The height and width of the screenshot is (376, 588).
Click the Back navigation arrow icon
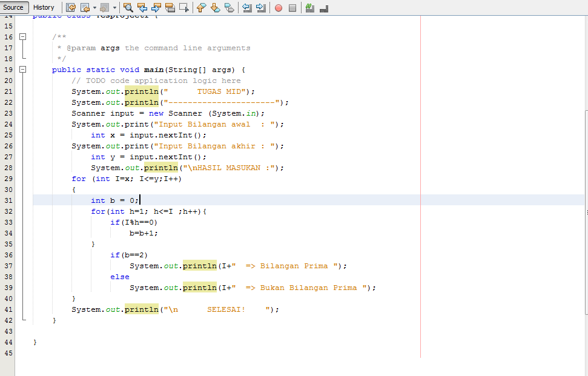pyautogui.click(x=85, y=7)
